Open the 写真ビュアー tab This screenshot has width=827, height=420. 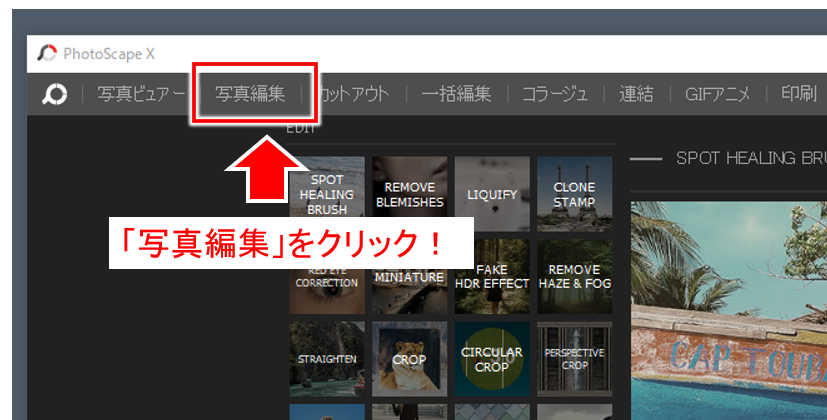tap(141, 94)
